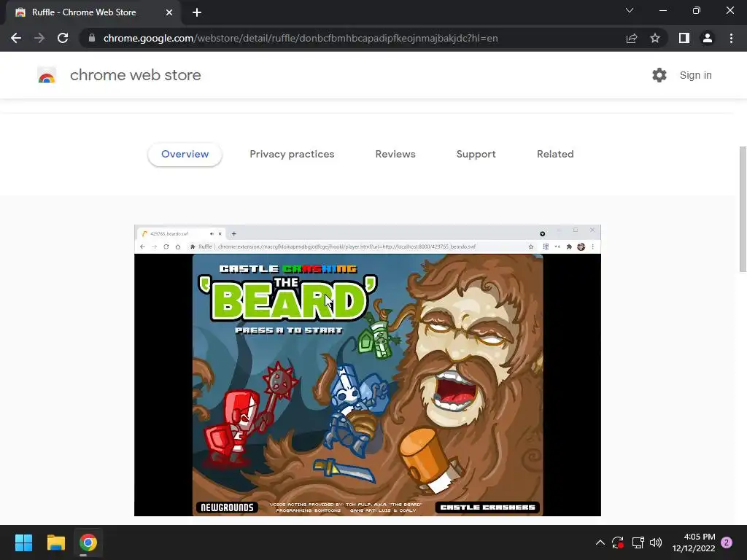Open the Related tab
Image resolution: width=747 pixels, height=560 pixels.
[555, 155]
